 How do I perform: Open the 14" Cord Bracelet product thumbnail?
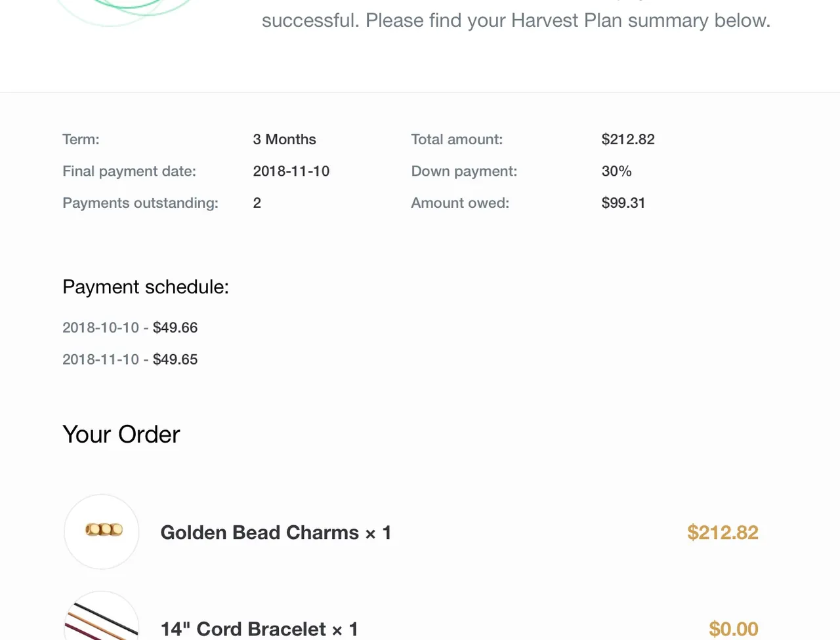click(102, 615)
